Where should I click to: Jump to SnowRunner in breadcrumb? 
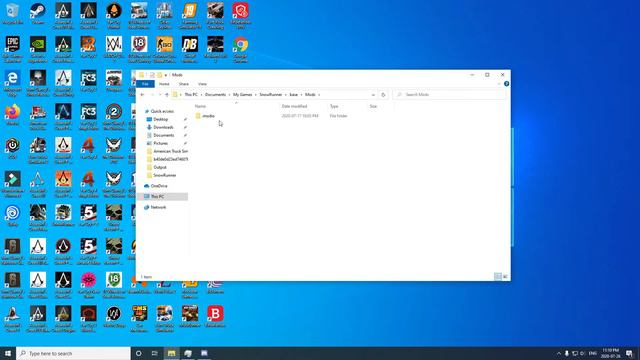pyautogui.click(x=271, y=95)
